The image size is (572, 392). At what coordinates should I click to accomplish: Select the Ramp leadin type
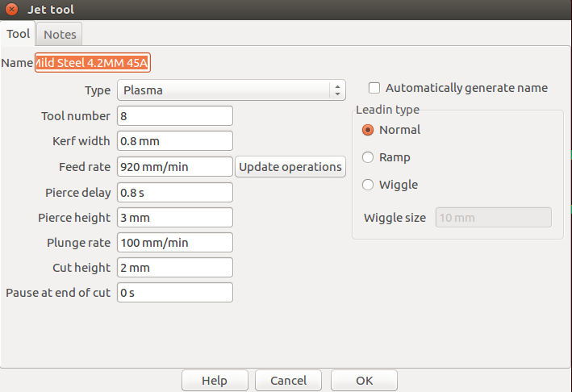(368, 157)
